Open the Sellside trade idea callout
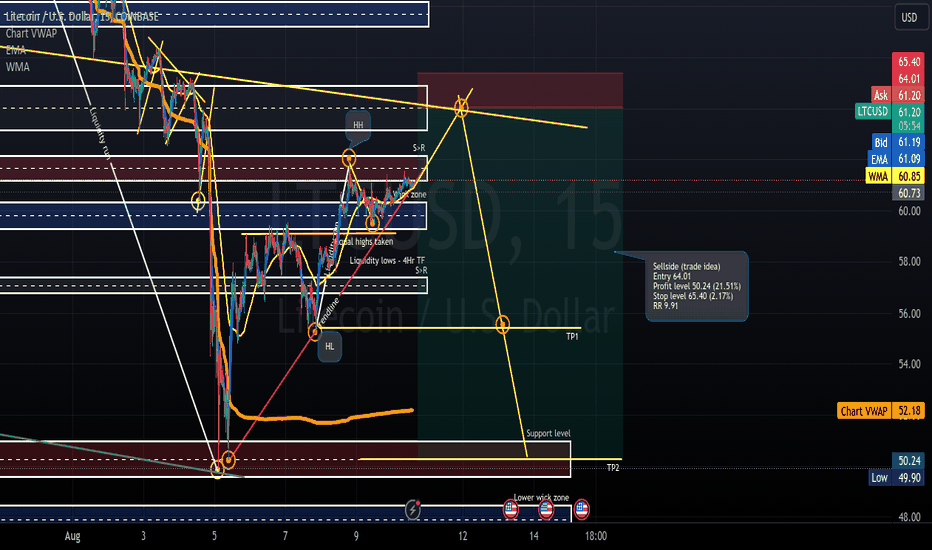932x550 pixels. click(697, 286)
